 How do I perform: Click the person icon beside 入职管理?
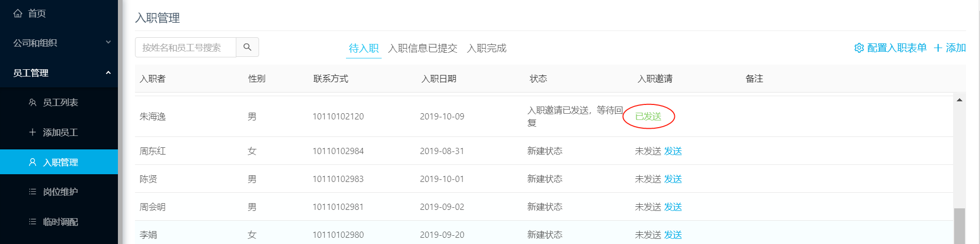(32, 162)
